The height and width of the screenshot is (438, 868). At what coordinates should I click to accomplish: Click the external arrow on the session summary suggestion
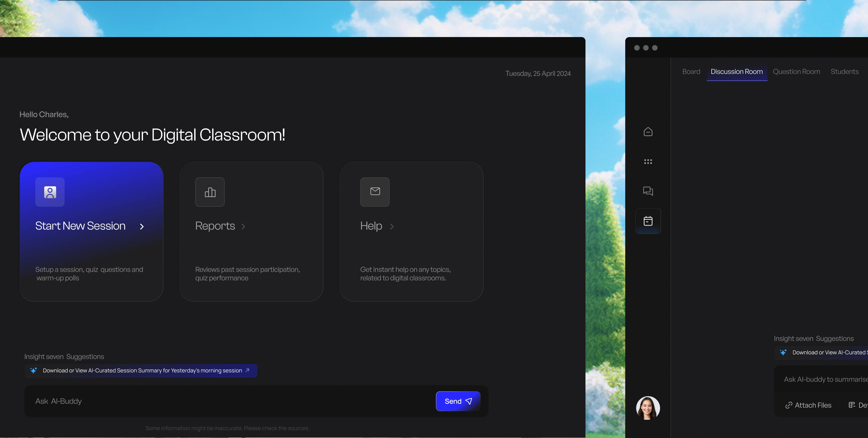point(247,370)
